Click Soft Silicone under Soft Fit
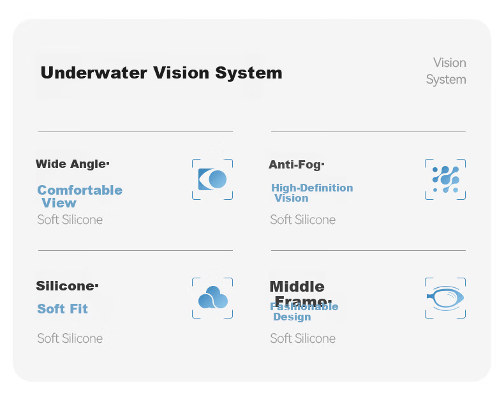Image resolution: width=504 pixels, height=420 pixels. click(x=70, y=338)
